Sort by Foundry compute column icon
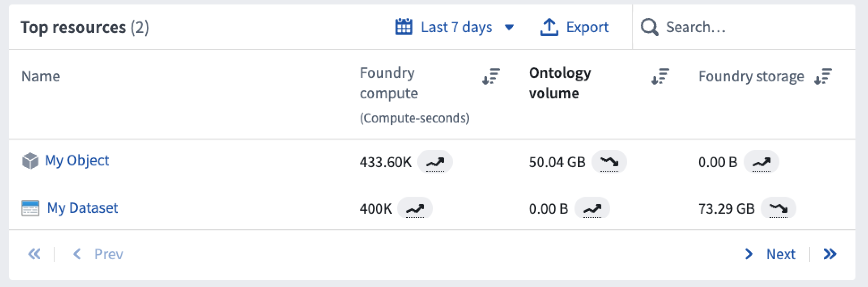The width and height of the screenshot is (868, 287). pyautogui.click(x=491, y=76)
